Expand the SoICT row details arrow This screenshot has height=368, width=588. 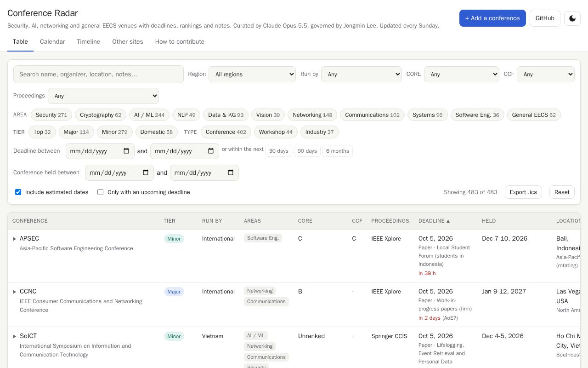[15, 336]
